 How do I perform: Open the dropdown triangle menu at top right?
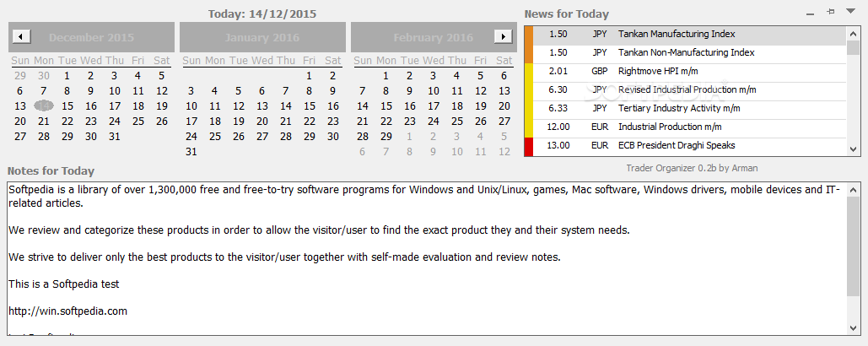coord(850,11)
